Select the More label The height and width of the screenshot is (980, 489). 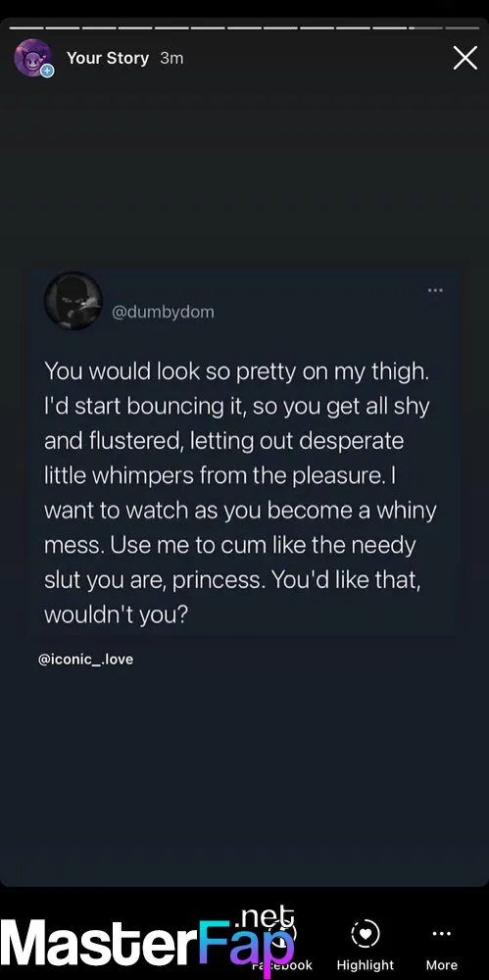[x=442, y=965]
